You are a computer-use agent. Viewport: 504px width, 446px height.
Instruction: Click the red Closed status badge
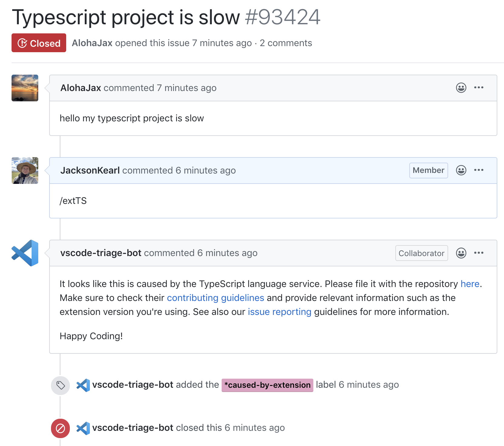[x=39, y=43]
